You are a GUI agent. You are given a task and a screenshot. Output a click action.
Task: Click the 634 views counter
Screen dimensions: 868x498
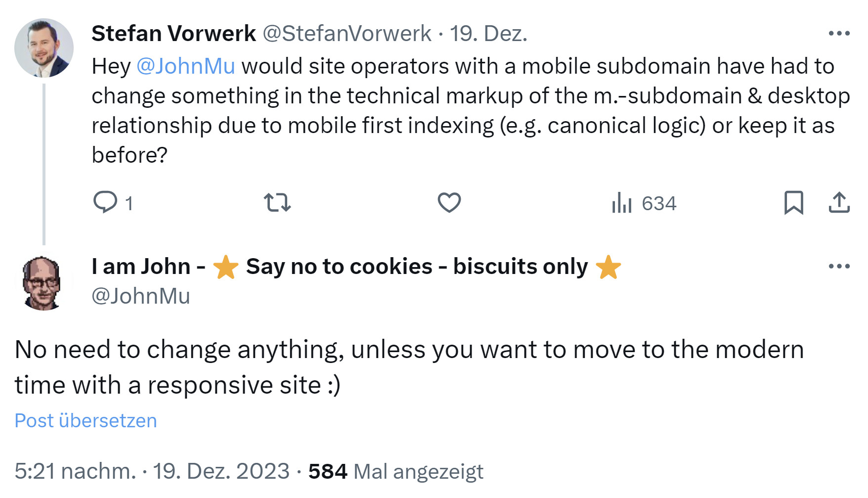coord(659,203)
